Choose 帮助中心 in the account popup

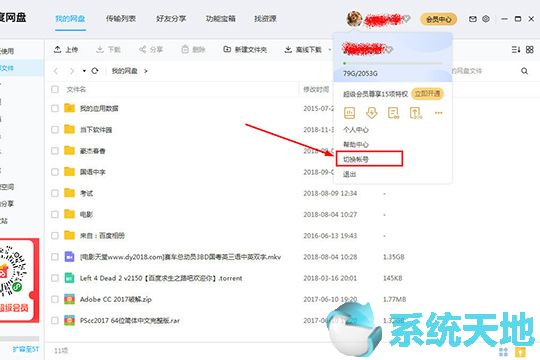tap(356, 144)
